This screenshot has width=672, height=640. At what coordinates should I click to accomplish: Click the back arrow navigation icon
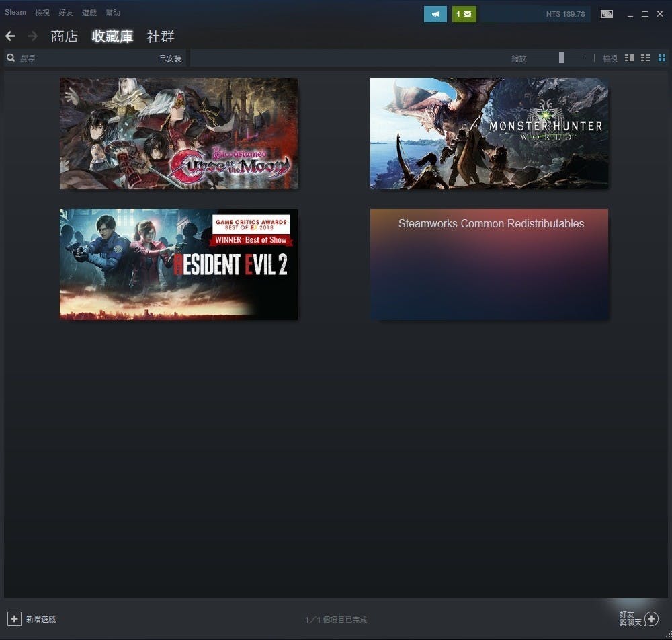click(10, 36)
